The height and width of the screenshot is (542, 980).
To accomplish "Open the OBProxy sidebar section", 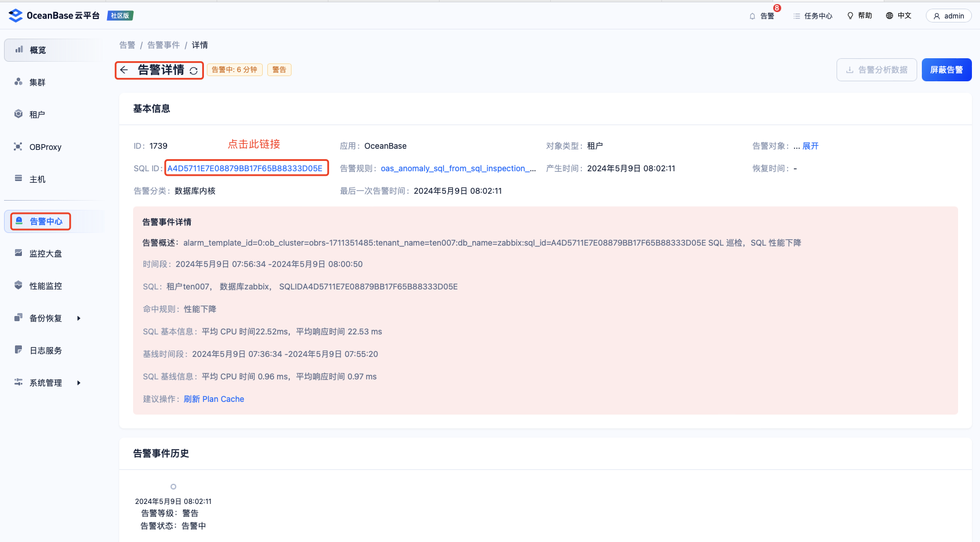I will coord(45,146).
